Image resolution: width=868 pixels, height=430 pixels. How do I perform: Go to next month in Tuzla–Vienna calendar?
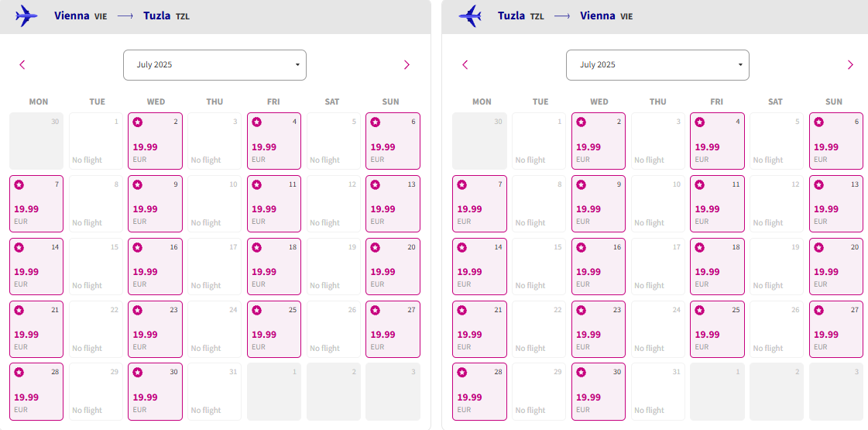click(x=850, y=65)
